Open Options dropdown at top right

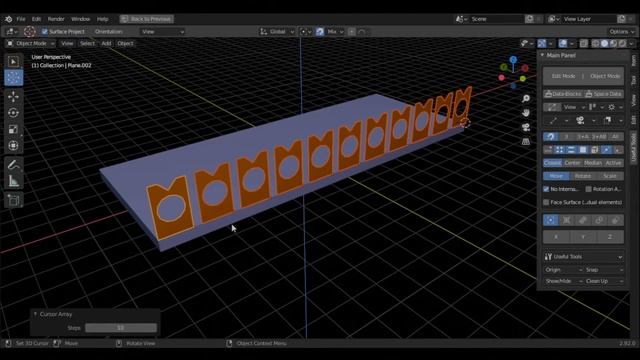(622, 31)
